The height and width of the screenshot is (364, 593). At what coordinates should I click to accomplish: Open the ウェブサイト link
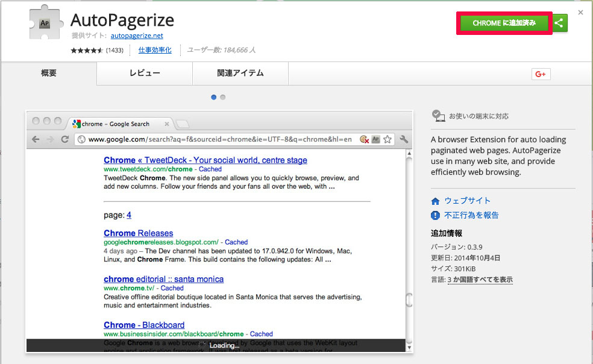point(467,201)
